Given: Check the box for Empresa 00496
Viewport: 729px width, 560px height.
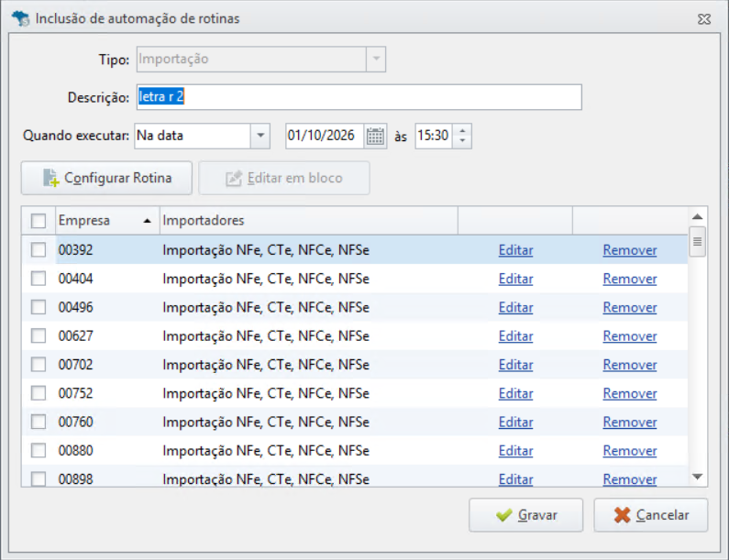Looking at the screenshot, I should [x=39, y=307].
